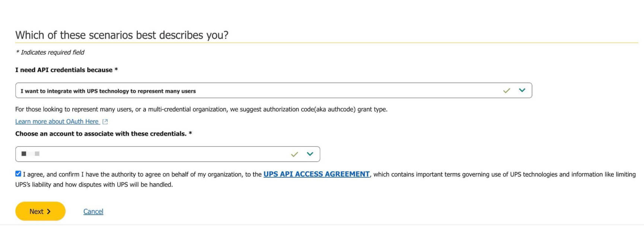
Task: Click the yellow Next button
Action: [x=40, y=211]
